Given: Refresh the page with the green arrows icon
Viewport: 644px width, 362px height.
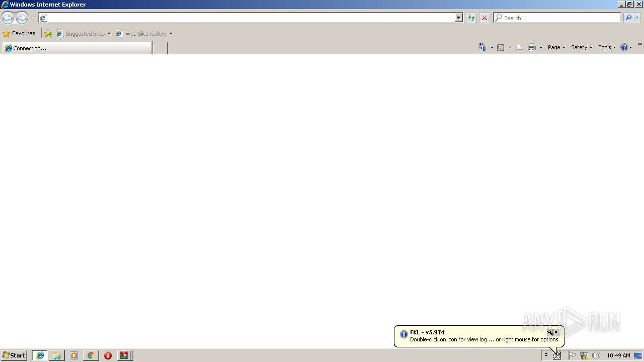Looking at the screenshot, I should pos(471,18).
